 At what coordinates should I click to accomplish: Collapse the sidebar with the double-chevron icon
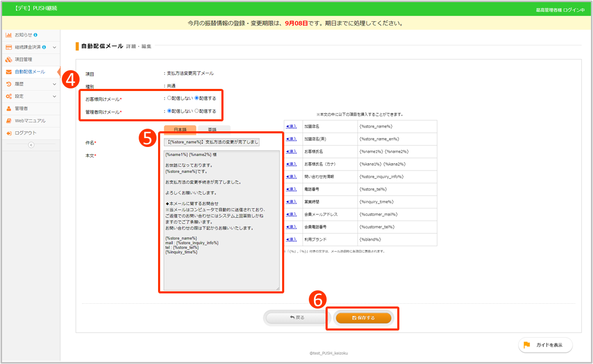[30, 145]
